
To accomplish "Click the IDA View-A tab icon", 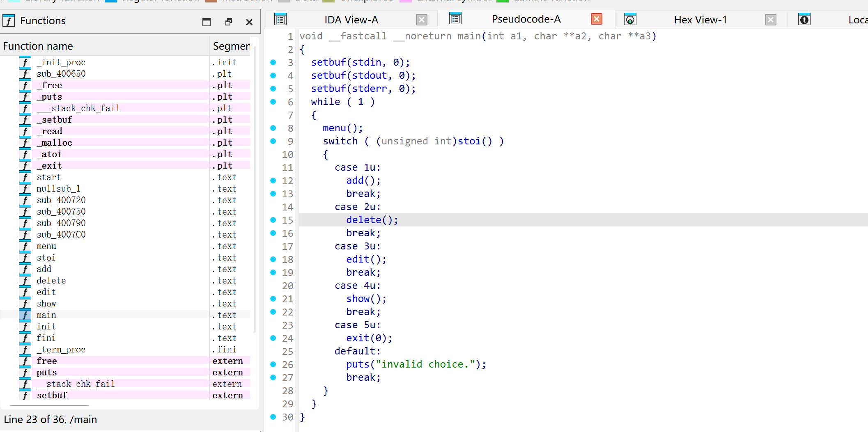I will (280, 19).
